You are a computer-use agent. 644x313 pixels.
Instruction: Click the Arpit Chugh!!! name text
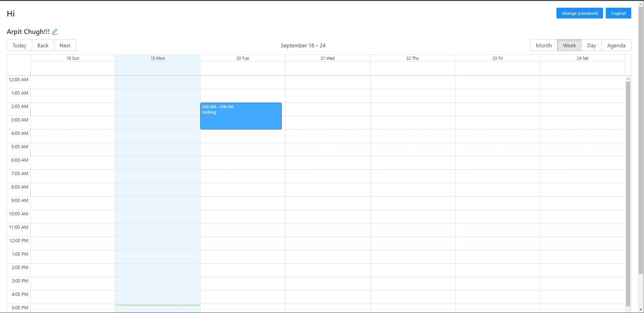point(28,32)
